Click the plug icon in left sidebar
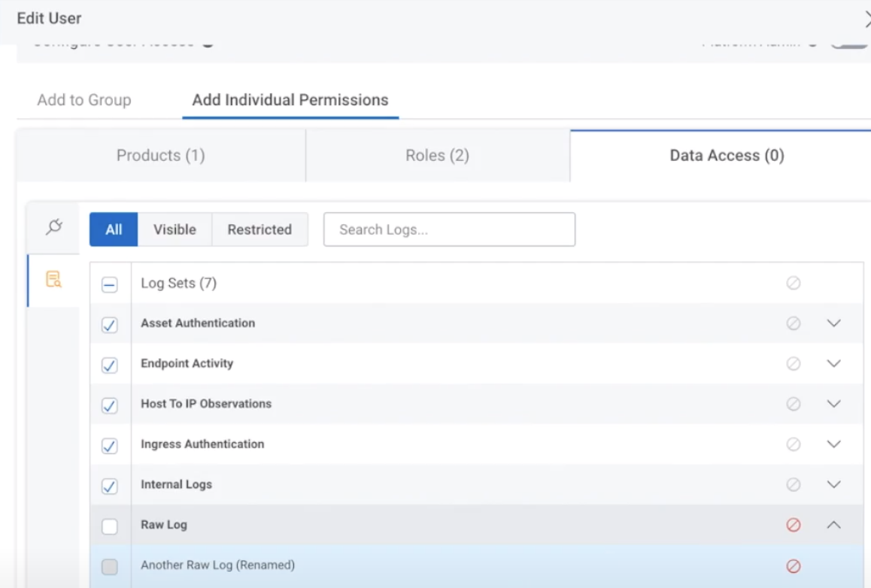871x588 pixels. pyautogui.click(x=53, y=226)
